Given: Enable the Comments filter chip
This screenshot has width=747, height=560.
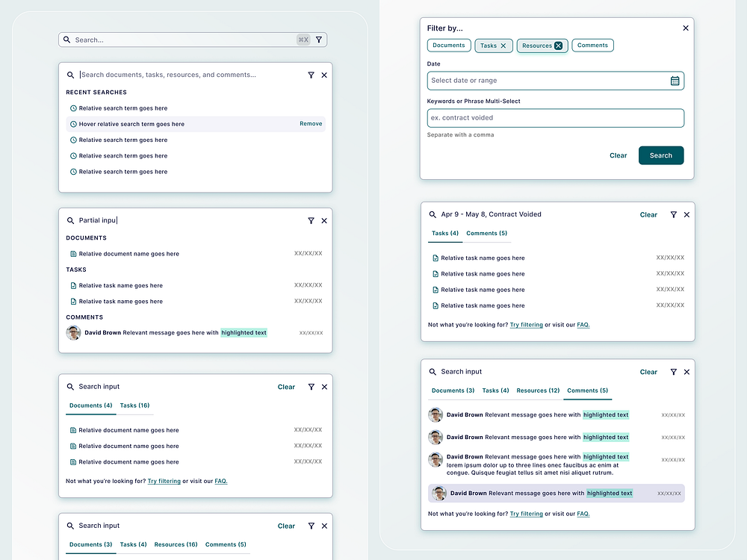Looking at the screenshot, I should coord(592,45).
